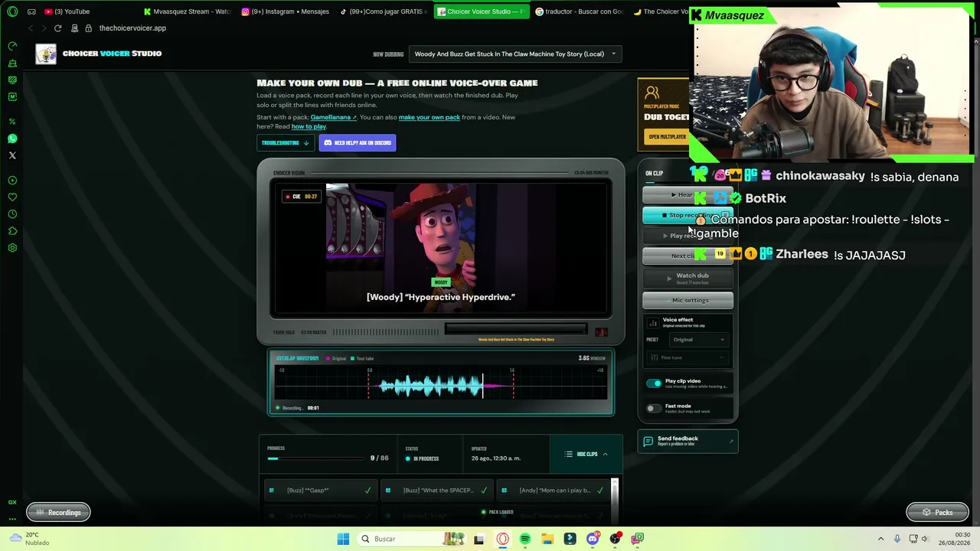Launch Spotify from the taskbar
Viewport: 980px width, 551px height.
[x=525, y=539]
